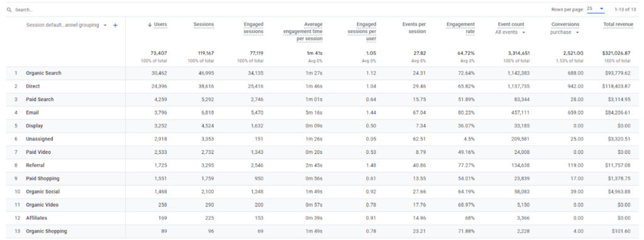
Task: Click Display engaged sessions value 1,632
Action: pyautogui.click(x=257, y=126)
